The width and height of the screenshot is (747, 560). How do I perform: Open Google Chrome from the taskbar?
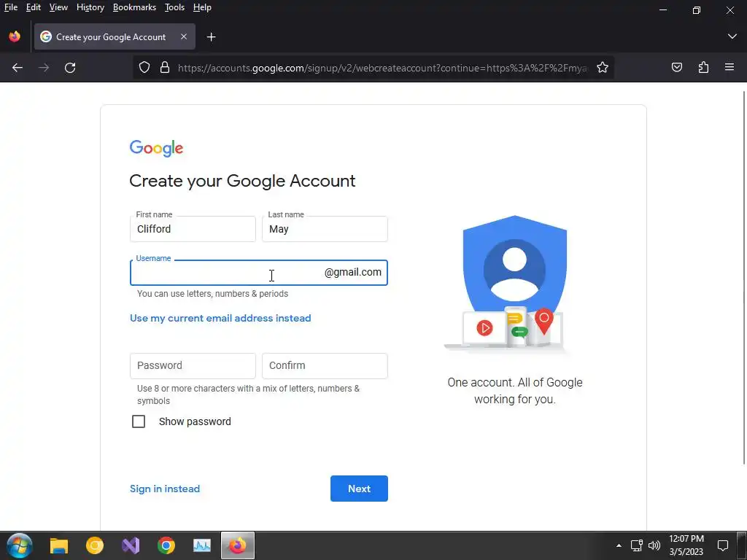tap(166, 545)
